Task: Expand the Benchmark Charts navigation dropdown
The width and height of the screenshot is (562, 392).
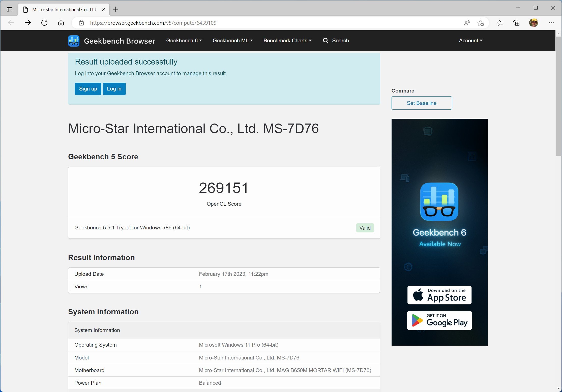Action: tap(287, 40)
